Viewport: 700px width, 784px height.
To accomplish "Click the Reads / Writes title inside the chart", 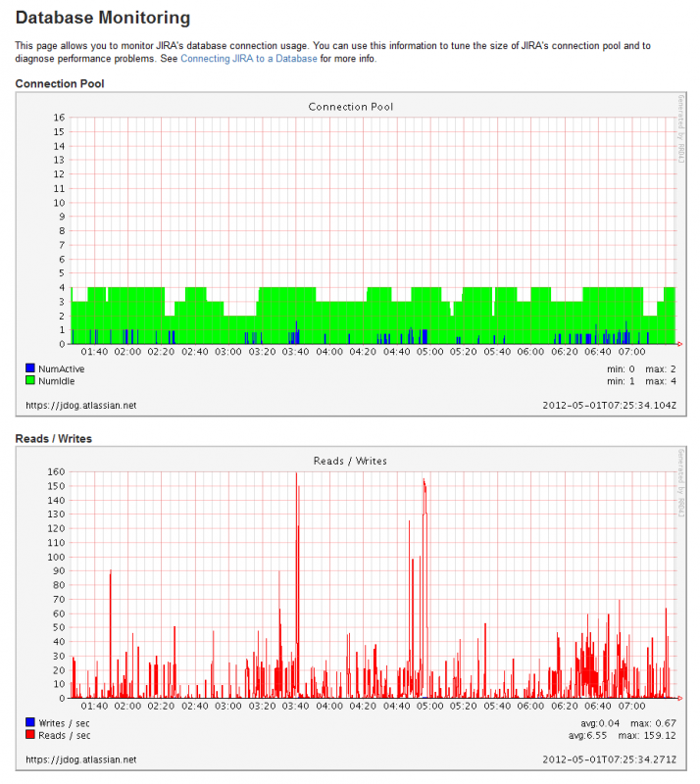I will tap(350, 461).
